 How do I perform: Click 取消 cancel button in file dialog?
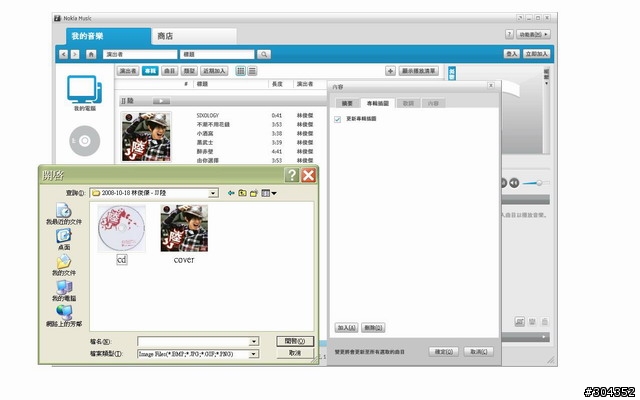point(295,353)
